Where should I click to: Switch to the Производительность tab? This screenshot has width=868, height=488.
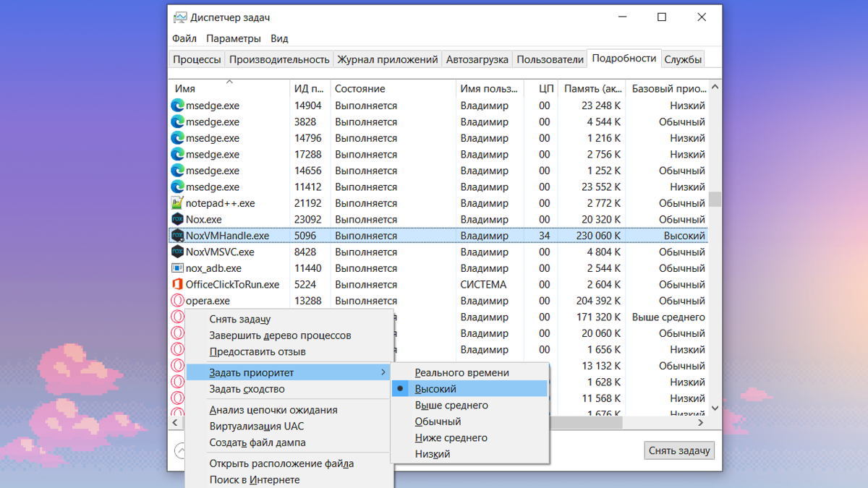point(279,59)
